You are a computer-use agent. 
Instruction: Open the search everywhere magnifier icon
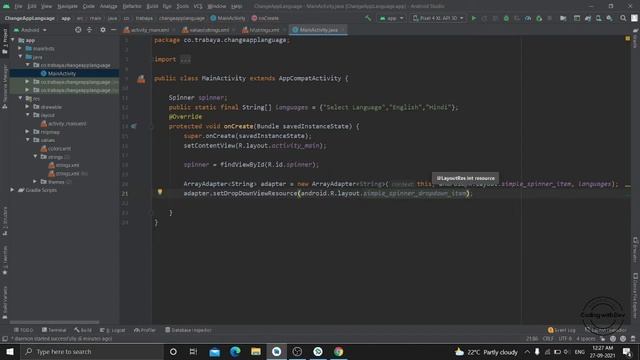click(623, 18)
